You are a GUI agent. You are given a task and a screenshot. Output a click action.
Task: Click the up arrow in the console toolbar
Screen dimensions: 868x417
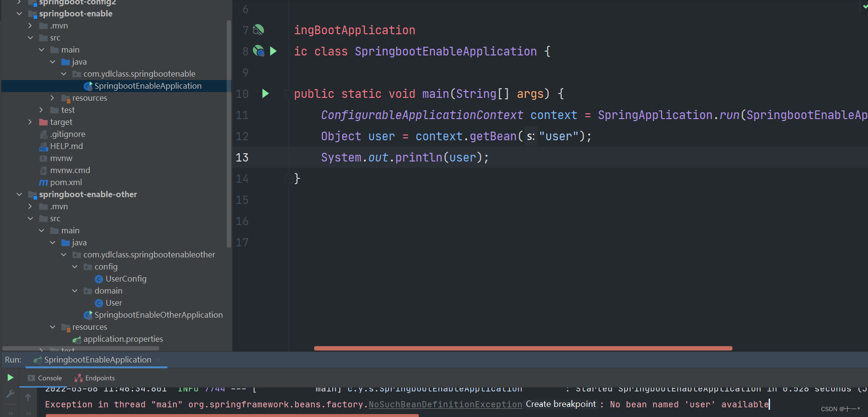pyautogui.click(x=28, y=397)
